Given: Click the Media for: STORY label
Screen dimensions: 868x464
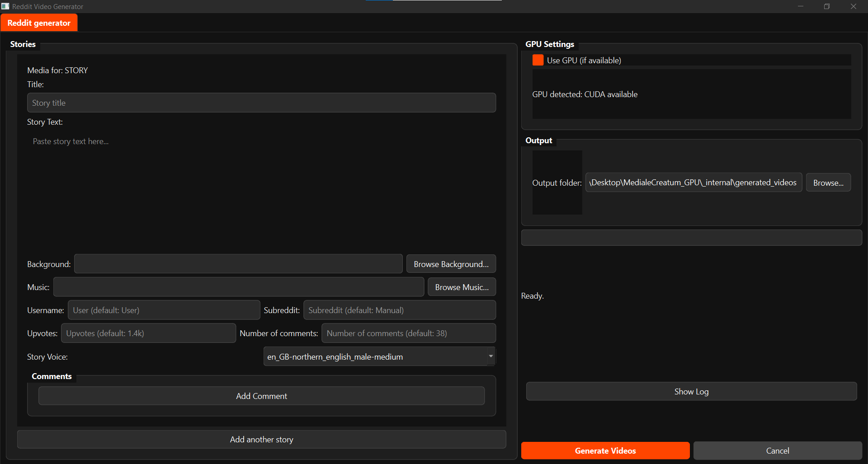Looking at the screenshot, I should [x=57, y=70].
